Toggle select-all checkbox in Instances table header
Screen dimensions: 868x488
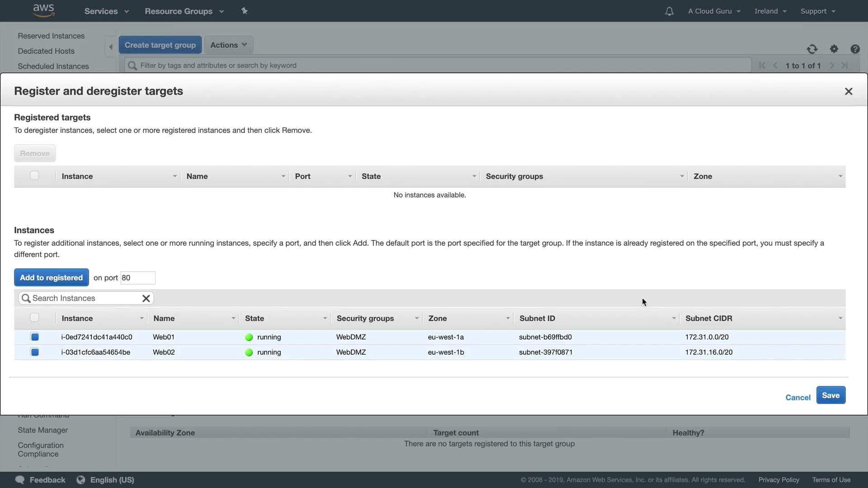tap(34, 318)
